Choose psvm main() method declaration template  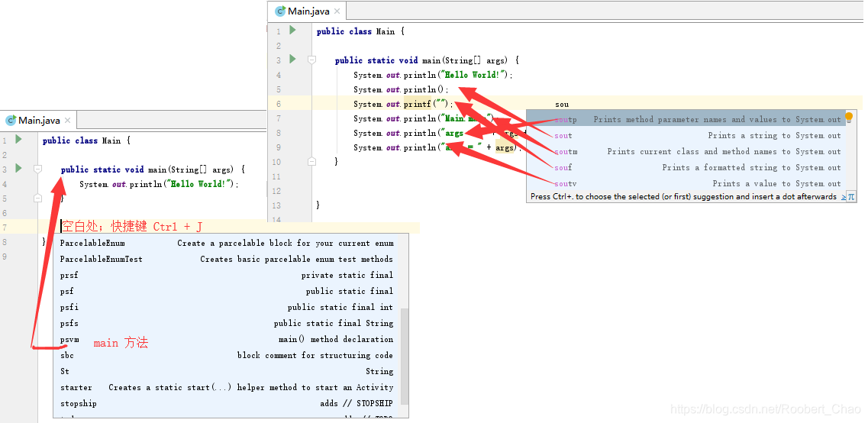tap(227, 340)
